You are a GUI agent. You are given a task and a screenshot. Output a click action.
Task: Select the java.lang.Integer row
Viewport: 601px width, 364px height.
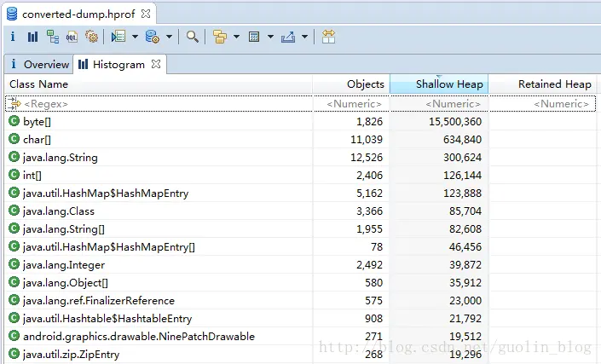pyautogui.click(x=300, y=265)
